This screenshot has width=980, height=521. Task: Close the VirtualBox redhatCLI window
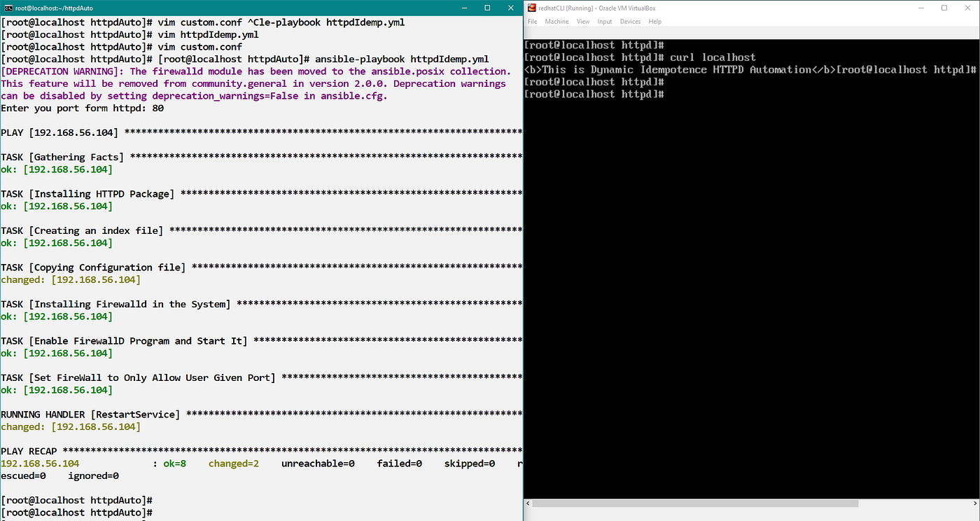[x=967, y=8]
